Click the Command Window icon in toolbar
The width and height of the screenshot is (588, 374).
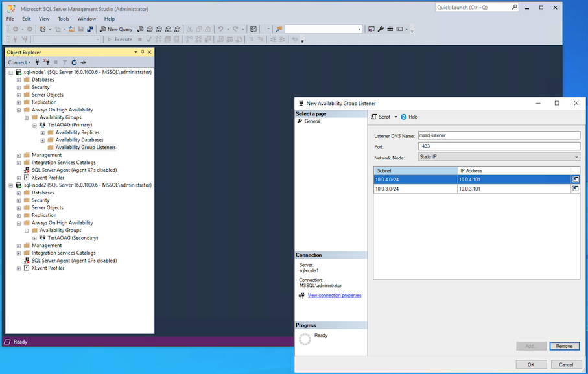[x=400, y=29]
